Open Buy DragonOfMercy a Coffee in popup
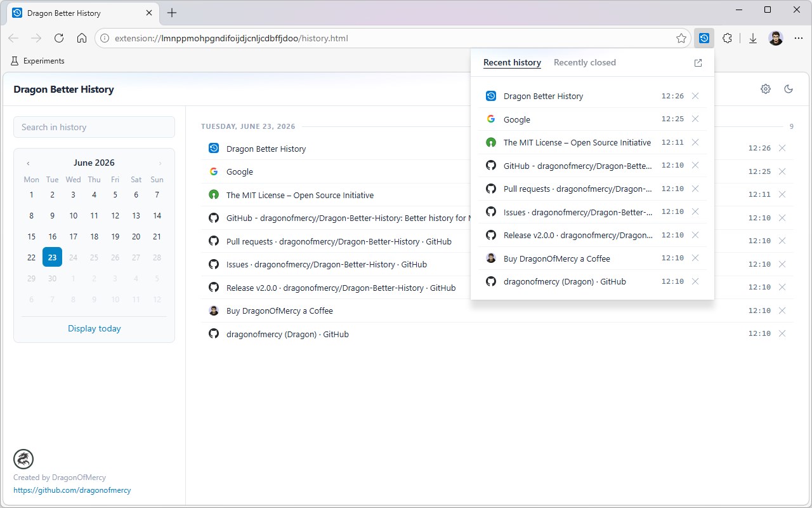This screenshot has height=508, width=812. 557,258
